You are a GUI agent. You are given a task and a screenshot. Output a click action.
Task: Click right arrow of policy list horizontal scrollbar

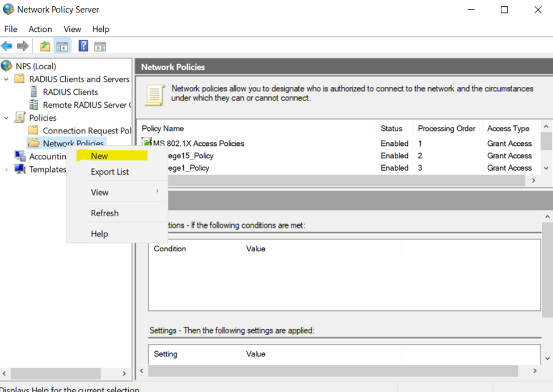click(533, 180)
